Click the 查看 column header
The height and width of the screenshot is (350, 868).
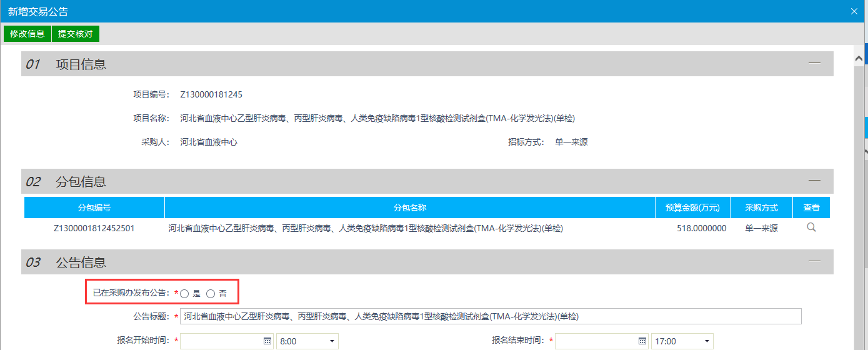click(811, 207)
